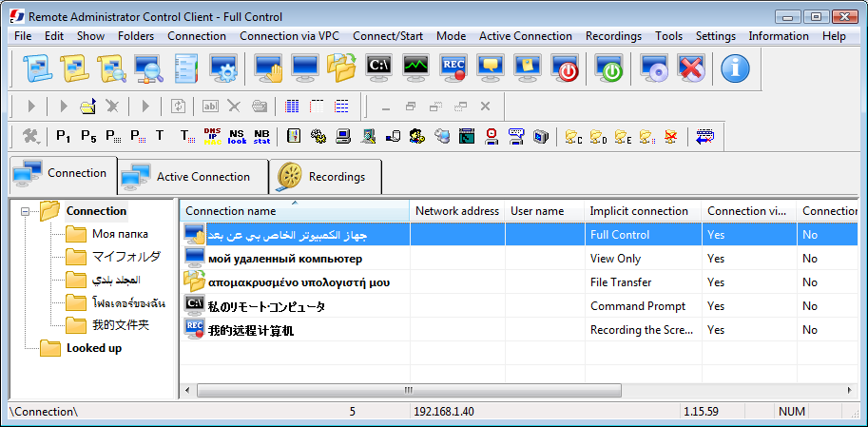
Task: Click the blue scroll connection list icon
Action: 38,68
